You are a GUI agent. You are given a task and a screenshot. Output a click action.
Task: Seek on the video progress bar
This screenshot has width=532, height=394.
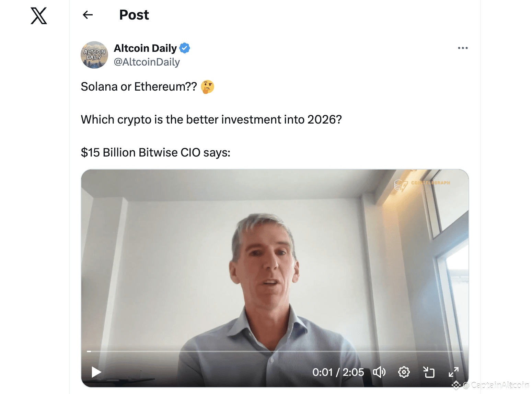coord(275,351)
